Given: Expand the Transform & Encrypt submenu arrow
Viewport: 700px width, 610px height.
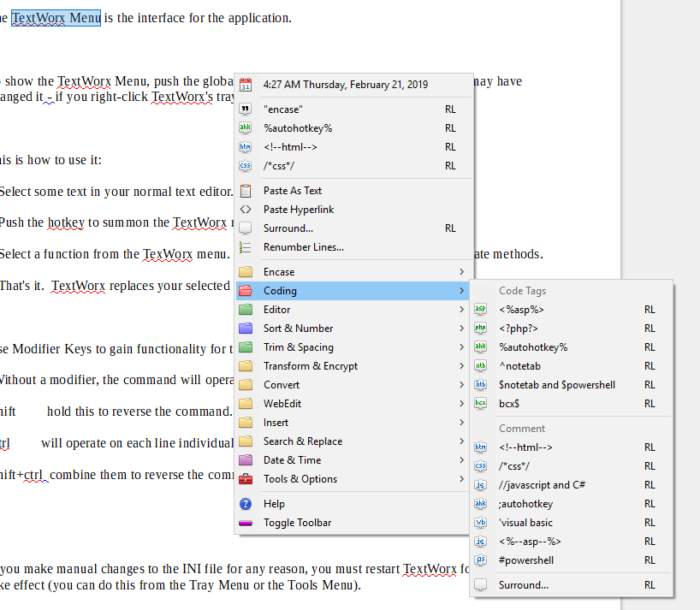Looking at the screenshot, I should pos(461,366).
